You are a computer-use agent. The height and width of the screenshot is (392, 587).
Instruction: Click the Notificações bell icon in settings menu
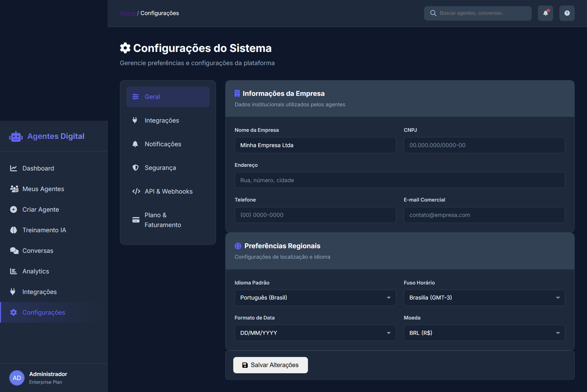click(135, 144)
